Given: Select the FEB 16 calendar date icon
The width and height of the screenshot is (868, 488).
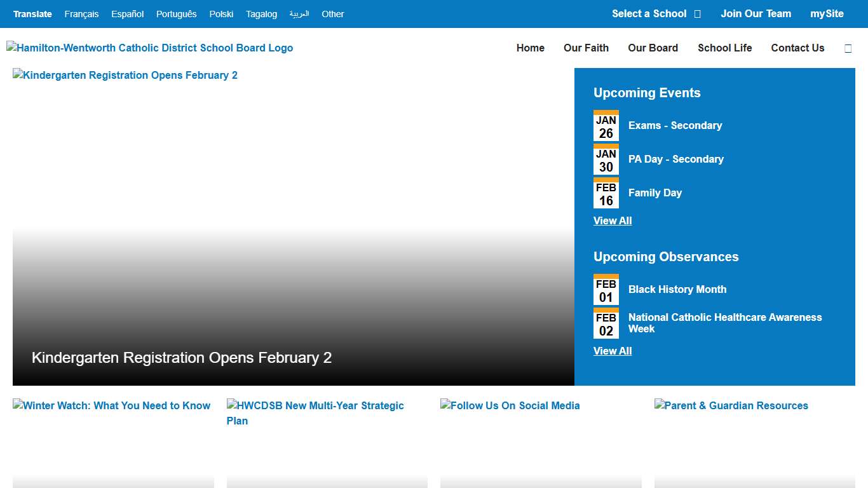Looking at the screenshot, I should pos(606,193).
